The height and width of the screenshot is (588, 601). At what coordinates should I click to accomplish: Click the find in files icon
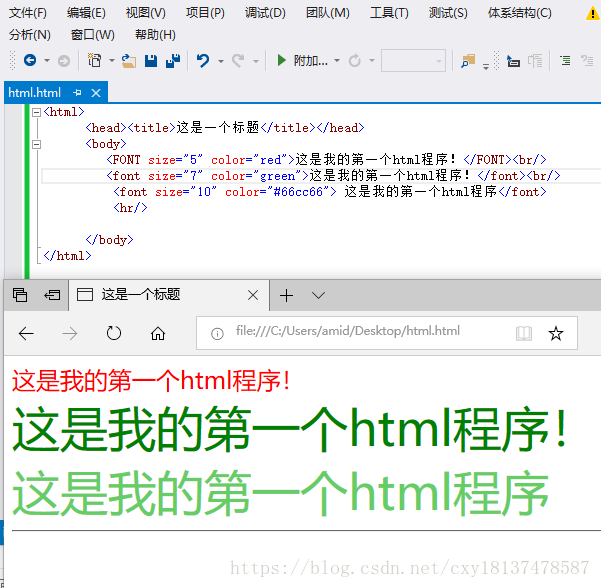click(468, 61)
